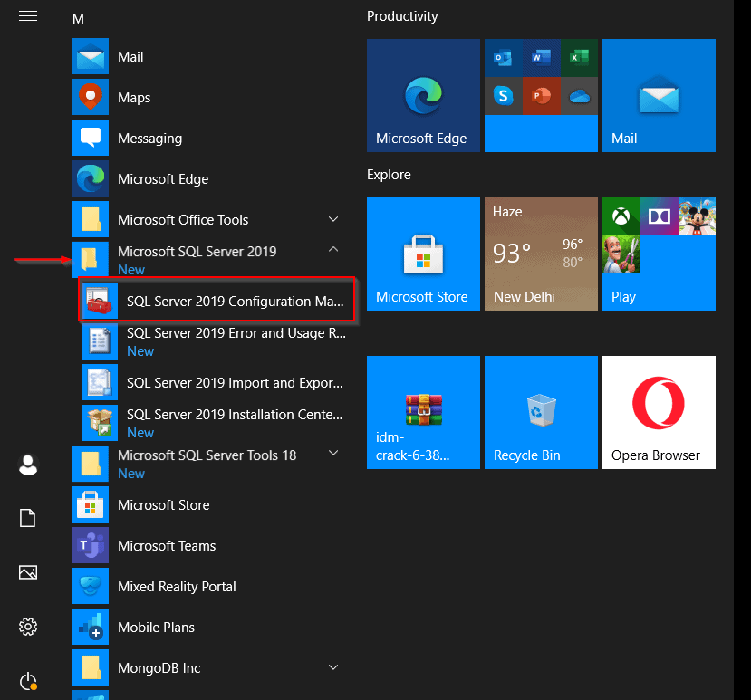
Task: Collapse Microsoft SQL Server 2019 folder chevron
Action: [333, 249]
